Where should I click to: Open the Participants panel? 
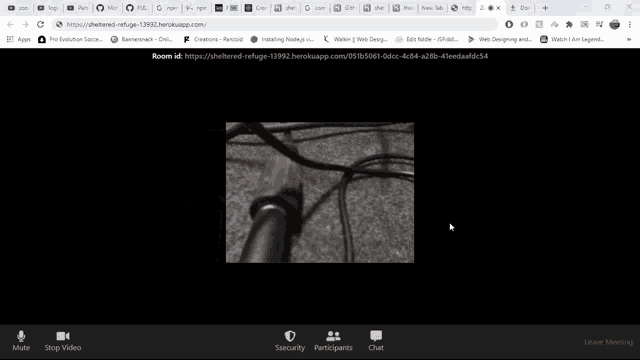[333, 341]
